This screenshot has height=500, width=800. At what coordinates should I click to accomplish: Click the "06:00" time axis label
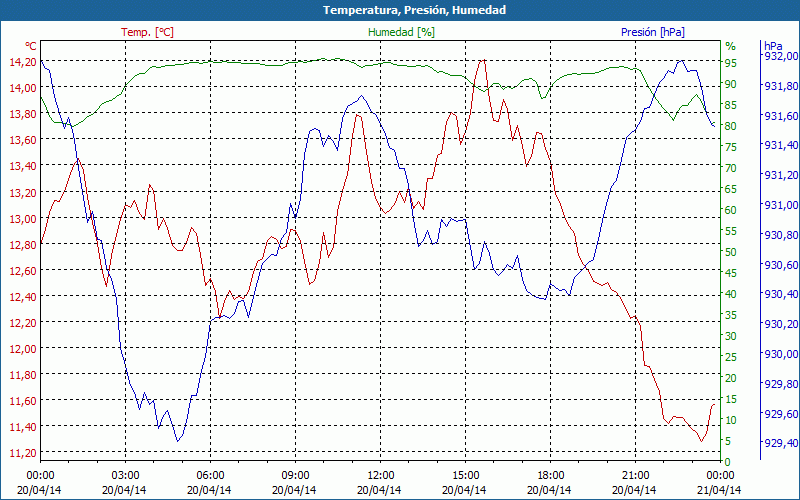pyautogui.click(x=210, y=476)
